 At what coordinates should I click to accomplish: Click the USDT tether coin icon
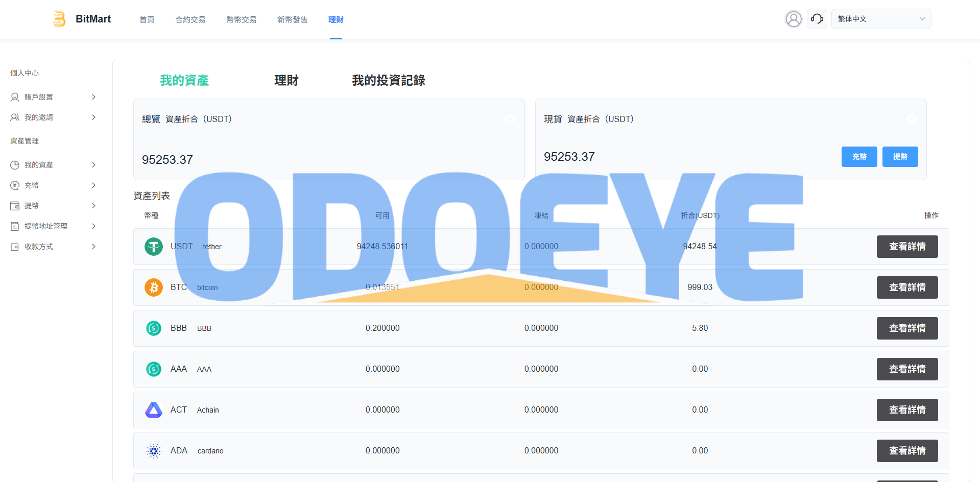[153, 247]
